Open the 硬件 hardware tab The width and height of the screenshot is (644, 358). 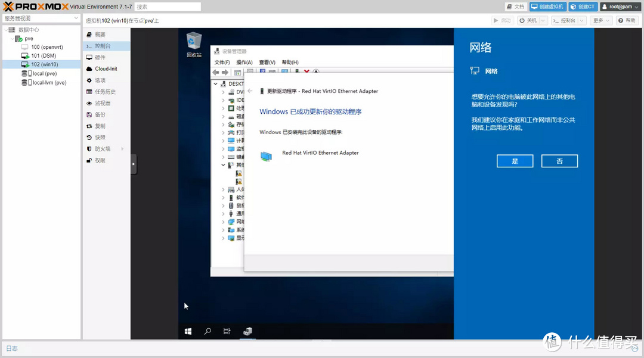pos(107,57)
